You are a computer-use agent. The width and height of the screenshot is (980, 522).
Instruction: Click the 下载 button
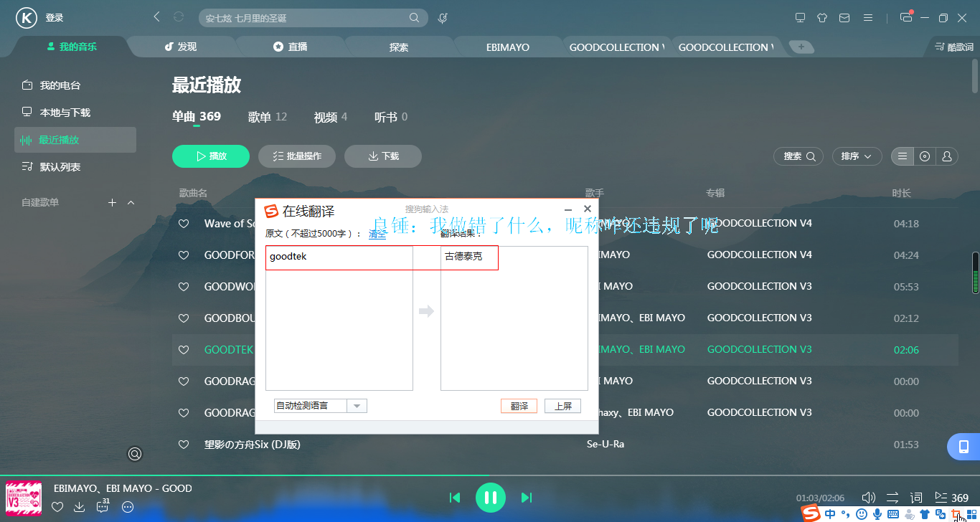coord(383,156)
